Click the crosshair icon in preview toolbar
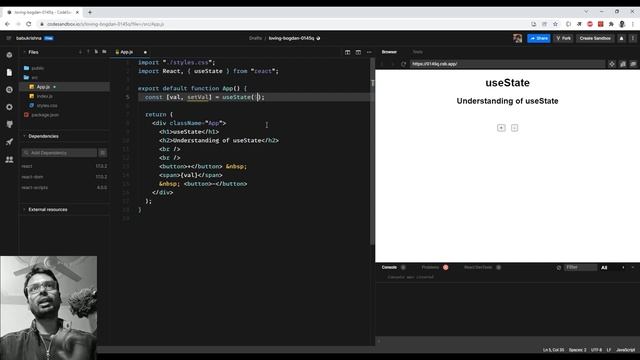This screenshot has width=640, height=360. (x=612, y=64)
